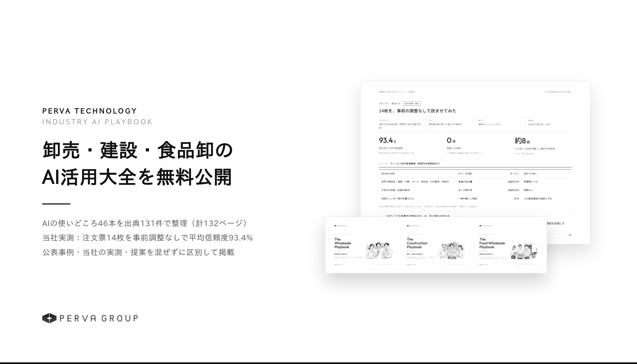Click the wholesale workers illustration
Screen dimensions: 637x364
pos(378,250)
